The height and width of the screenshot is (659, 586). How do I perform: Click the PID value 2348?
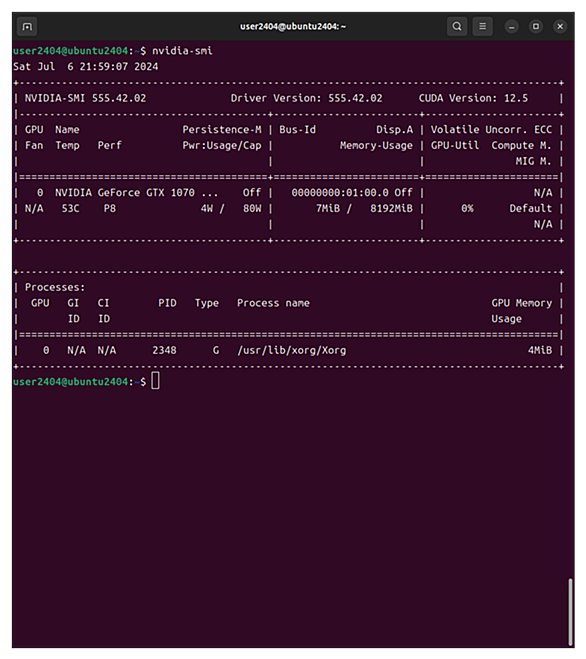point(164,351)
